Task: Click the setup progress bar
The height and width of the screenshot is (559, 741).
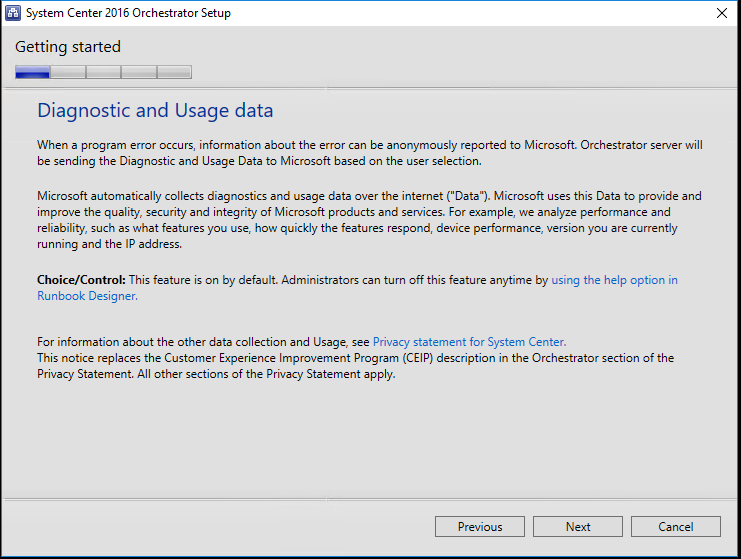Action: point(103,72)
